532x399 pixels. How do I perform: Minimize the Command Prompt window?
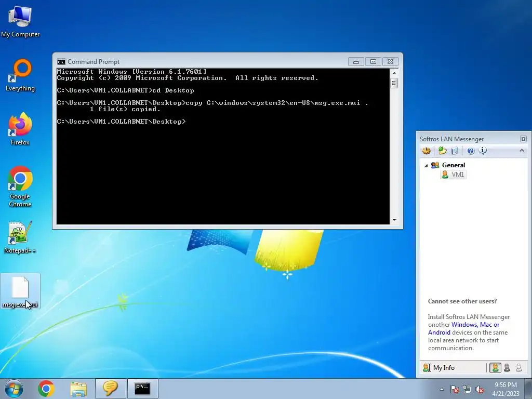pyautogui.click(x=356, y=62)
